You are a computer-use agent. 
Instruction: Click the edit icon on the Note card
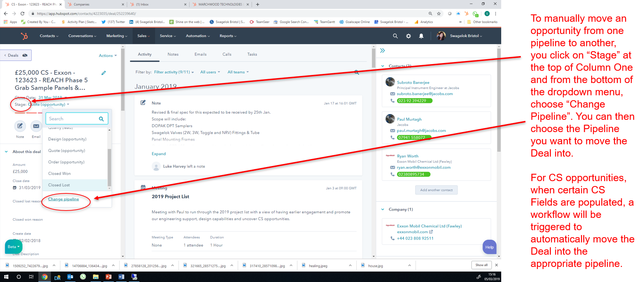(x=143, y=103)
